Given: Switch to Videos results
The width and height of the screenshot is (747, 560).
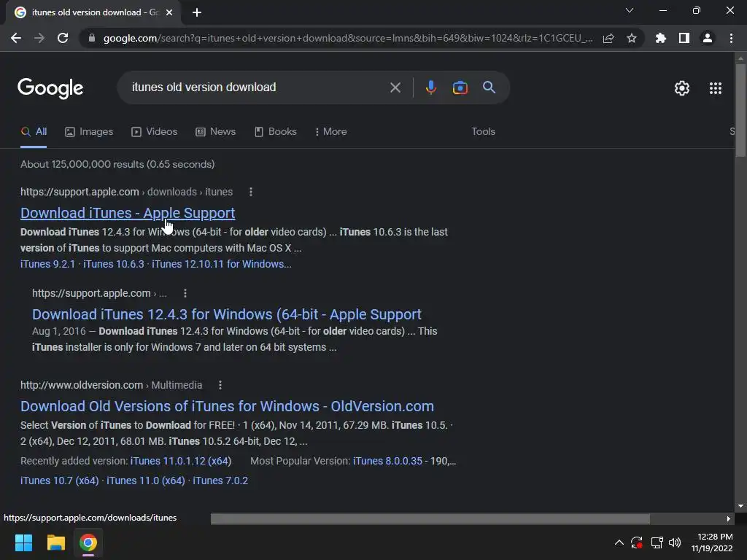Looking at the screenshot, I should coord(155,132).
